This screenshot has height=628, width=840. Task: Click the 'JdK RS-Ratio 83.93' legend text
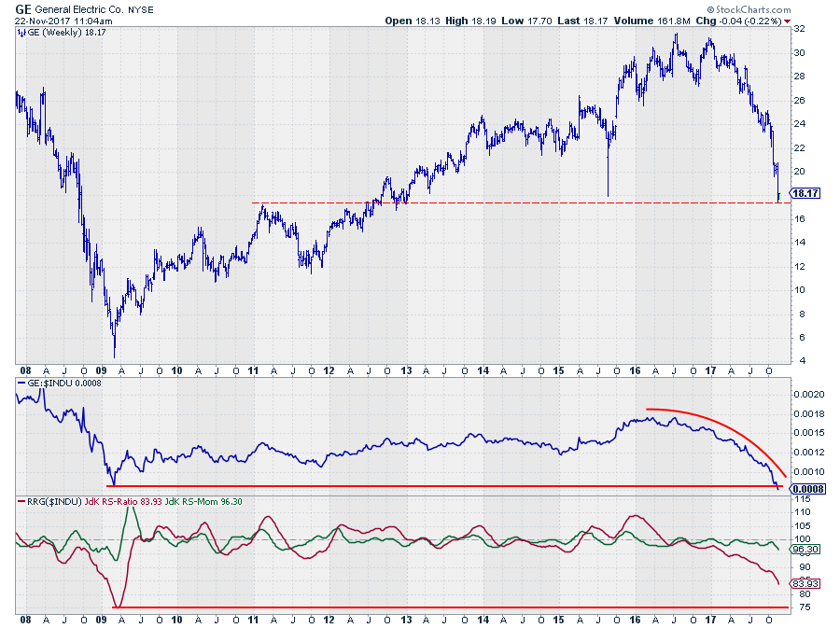click(123, 502)
